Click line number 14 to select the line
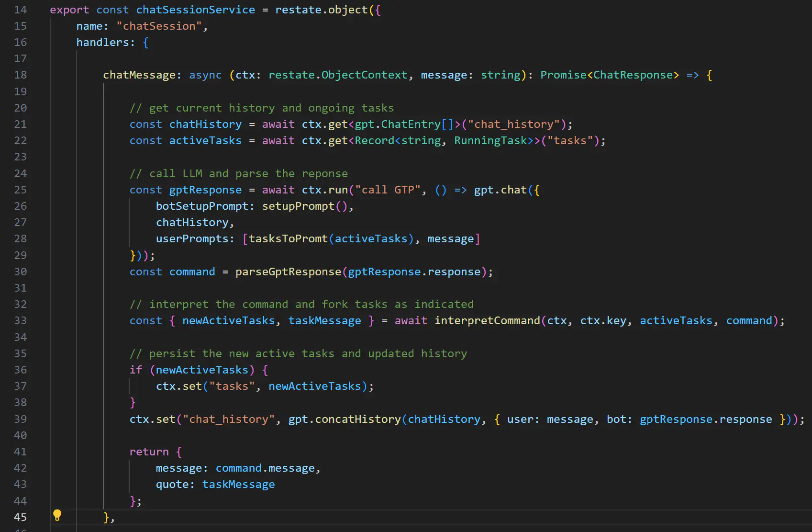The height and width of the screenshot is (532, 812). point(20,10)
